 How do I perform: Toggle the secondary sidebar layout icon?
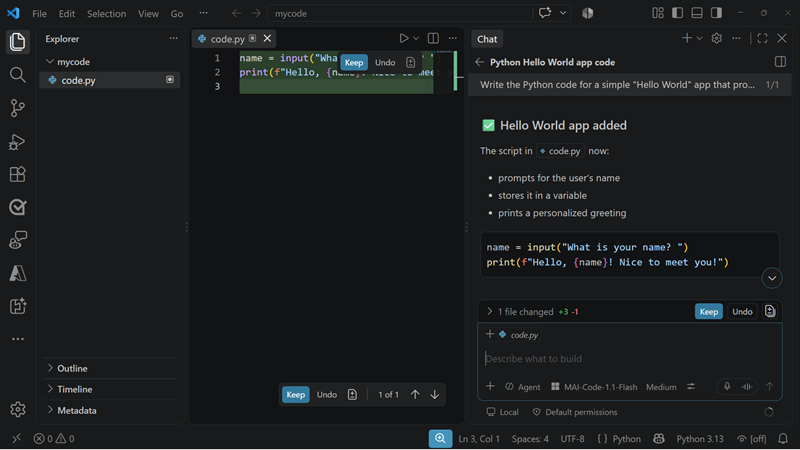coord(716,13)
